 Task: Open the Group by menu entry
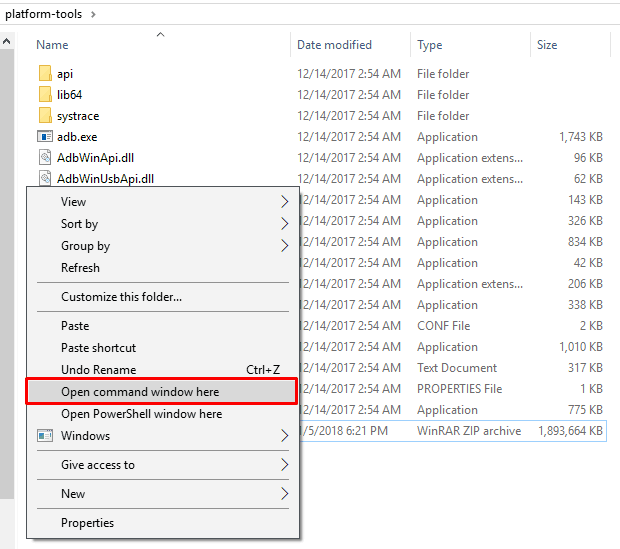click(x=161, y=246)
